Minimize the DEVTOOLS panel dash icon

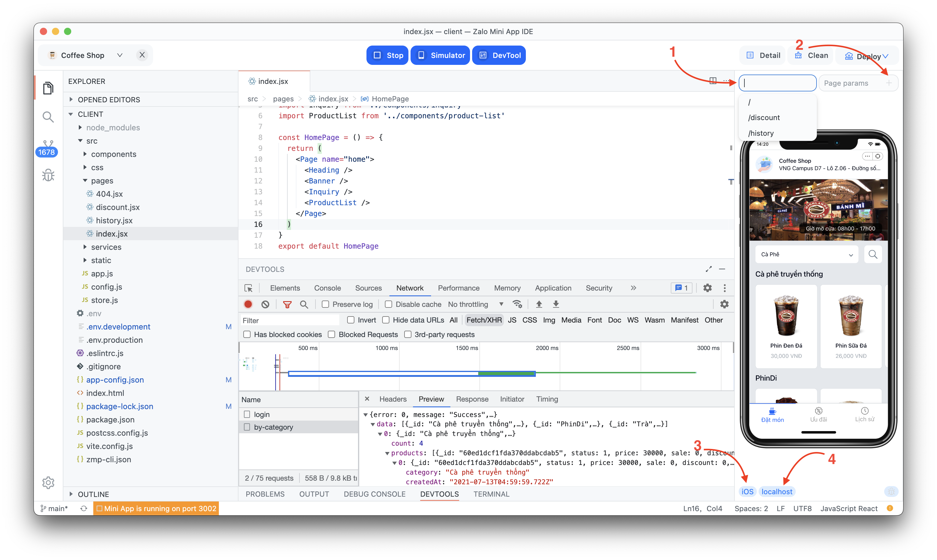(722, 269)
